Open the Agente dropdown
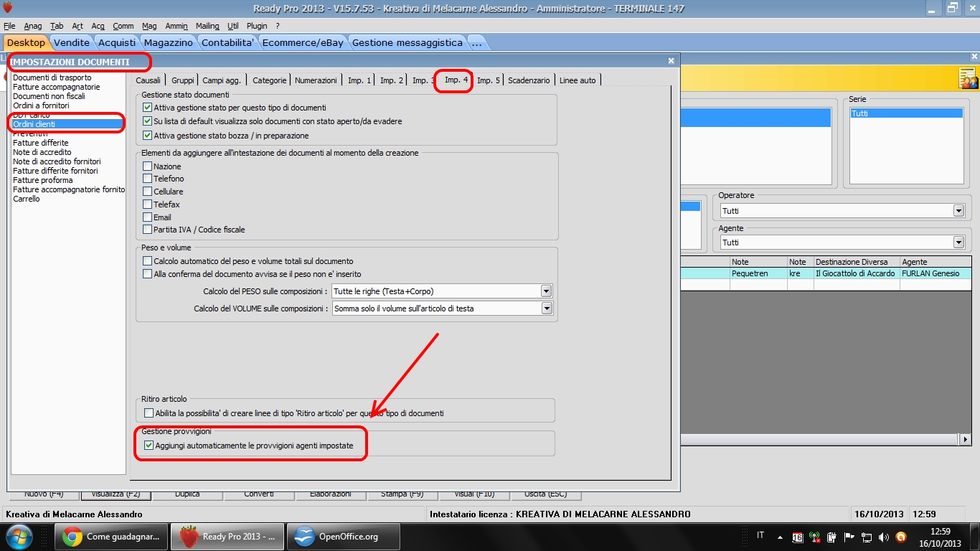The height and width of the screenshot is (551, 980). tap(958, 242)
